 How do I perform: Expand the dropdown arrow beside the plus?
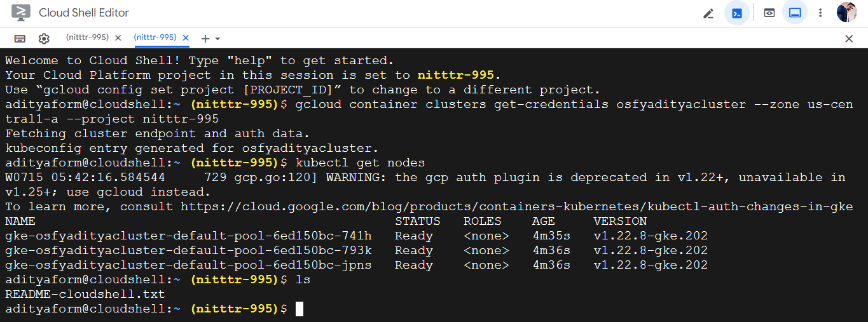[x=217, y=39]
